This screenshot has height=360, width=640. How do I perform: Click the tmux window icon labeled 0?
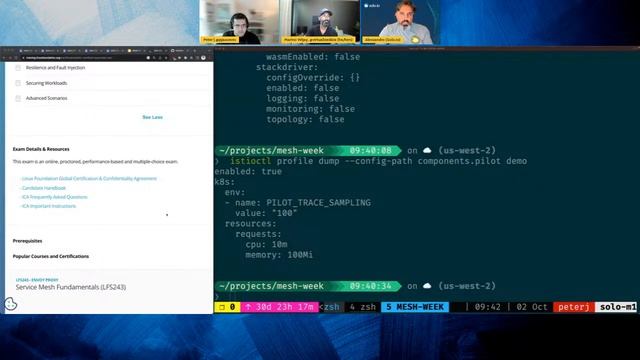[x=227, y=307]
